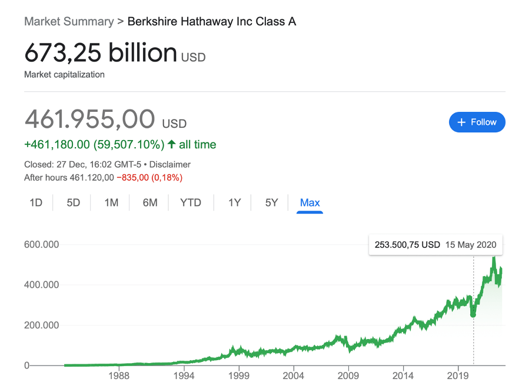Select the 5Y time range
This screenshot has height=392, width=532.
tap(271, 202)
